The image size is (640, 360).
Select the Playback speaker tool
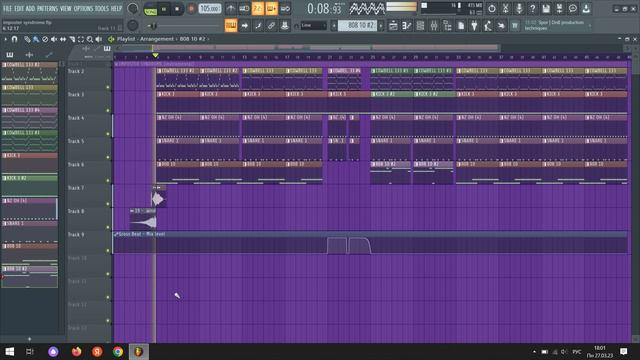[x=99, y=39]
